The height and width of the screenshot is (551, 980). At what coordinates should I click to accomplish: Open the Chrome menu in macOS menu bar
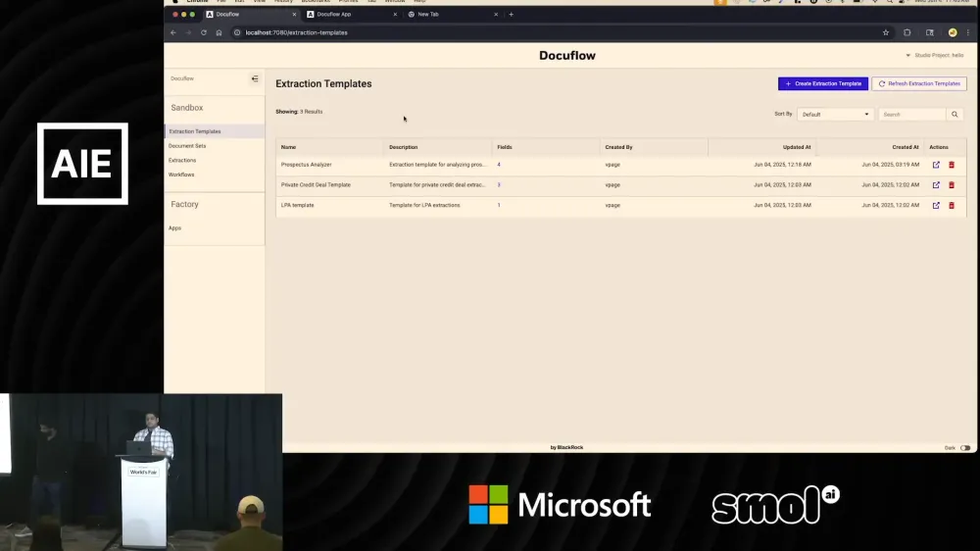coord(197,2)
